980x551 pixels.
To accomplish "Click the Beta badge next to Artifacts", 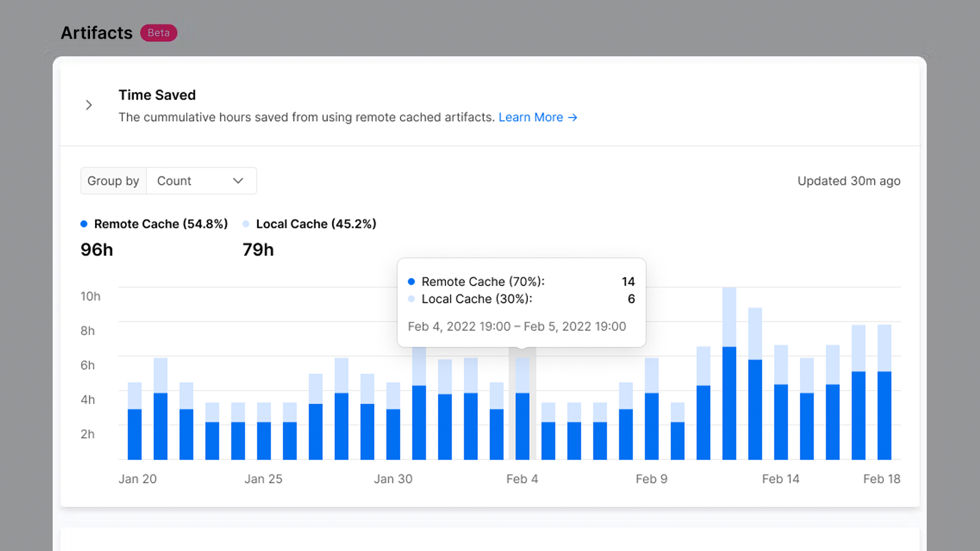I will pos(158,32).
